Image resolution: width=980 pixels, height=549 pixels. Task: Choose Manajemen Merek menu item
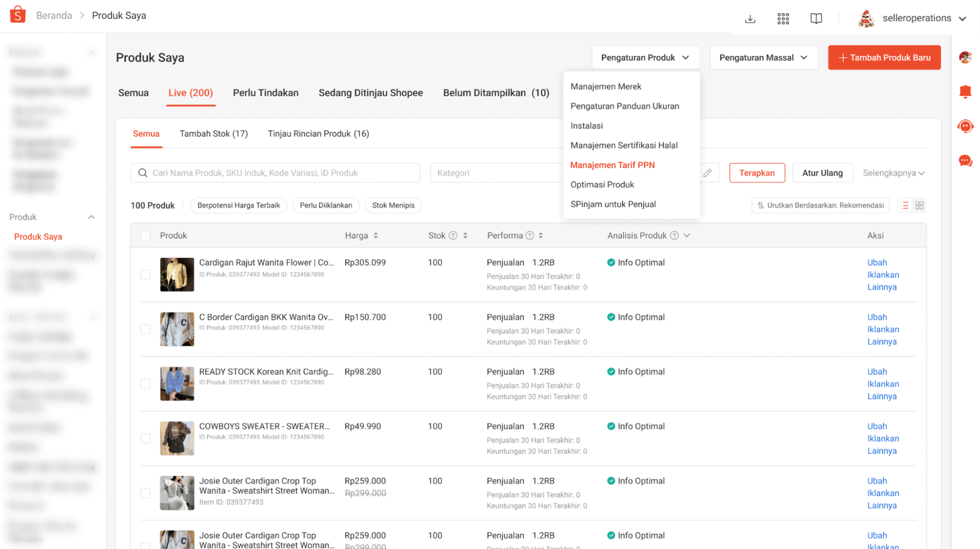(x=606, y=87)
